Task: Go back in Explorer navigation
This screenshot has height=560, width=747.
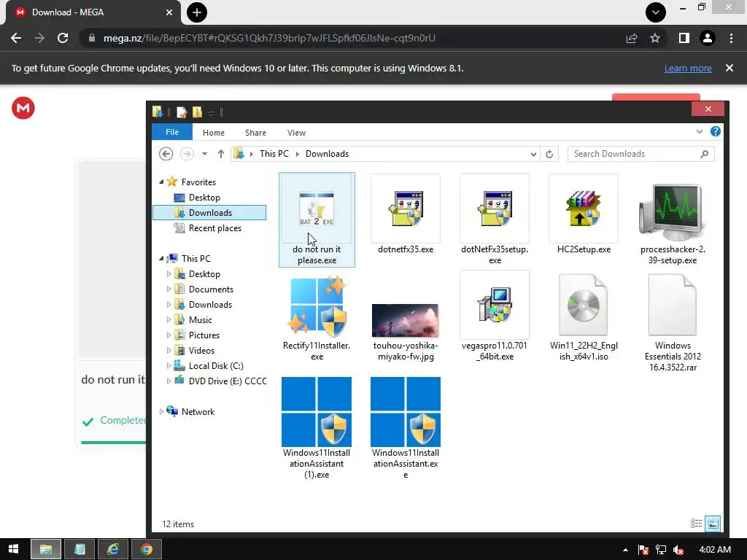Action: pyautogui.click(x=166, y=154)
